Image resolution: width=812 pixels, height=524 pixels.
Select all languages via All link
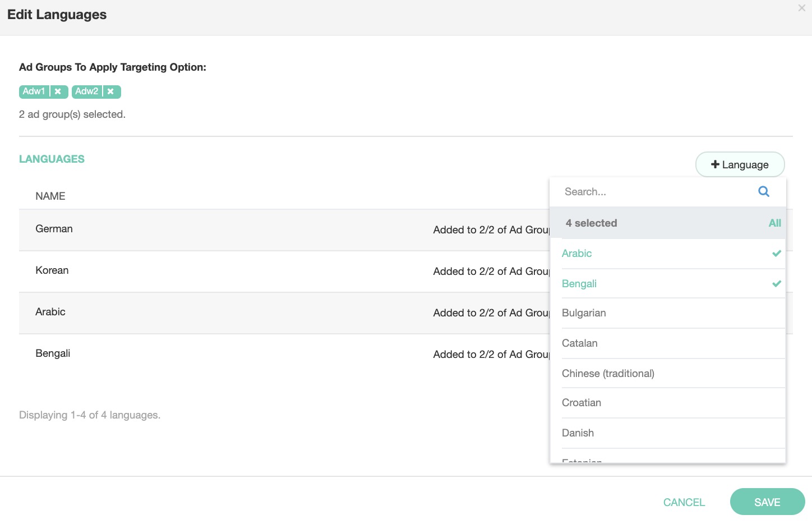click(x=774, y=223)
